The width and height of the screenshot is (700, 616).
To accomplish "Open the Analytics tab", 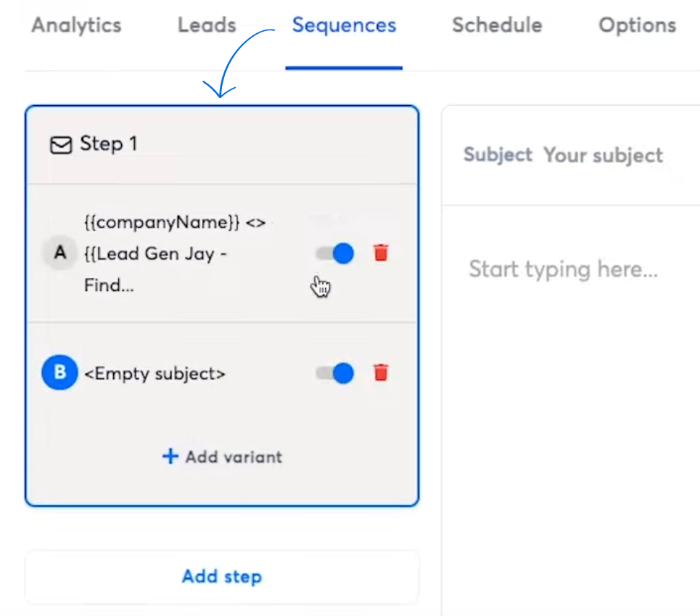I will pos(76,25).
